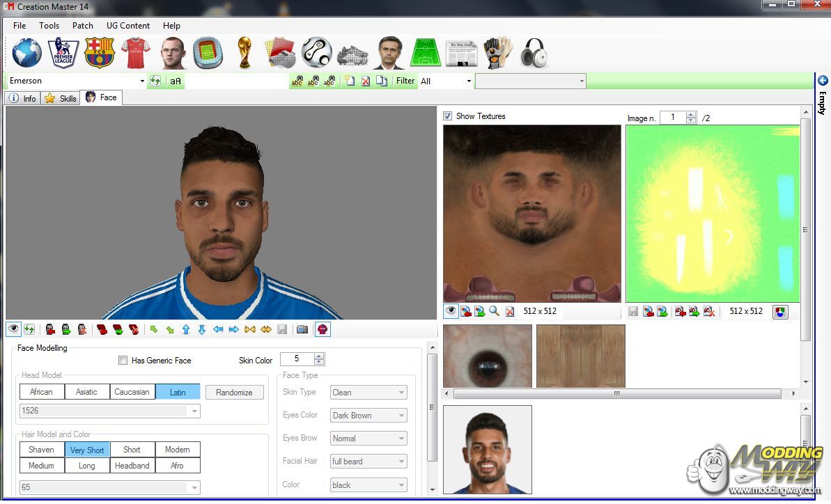
Task: Increase the Skin Color stepper value
Action: [319, 356]
